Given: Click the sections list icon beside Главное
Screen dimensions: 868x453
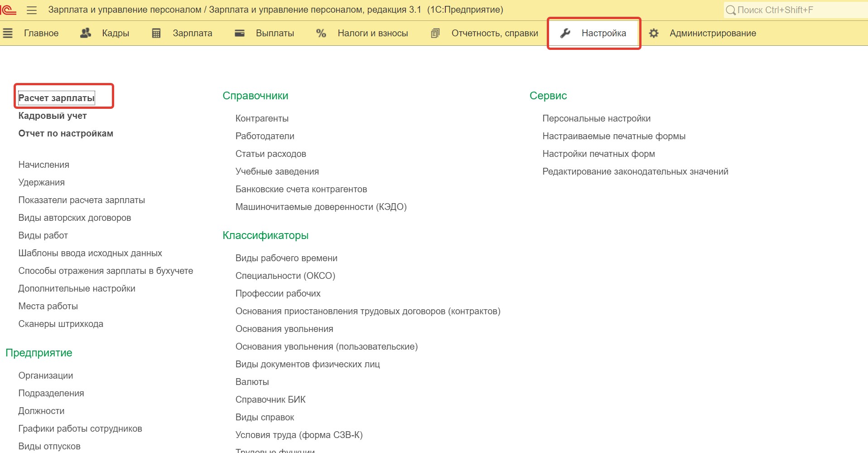Looking at the screenshot, I should click(x=8, y=33).
